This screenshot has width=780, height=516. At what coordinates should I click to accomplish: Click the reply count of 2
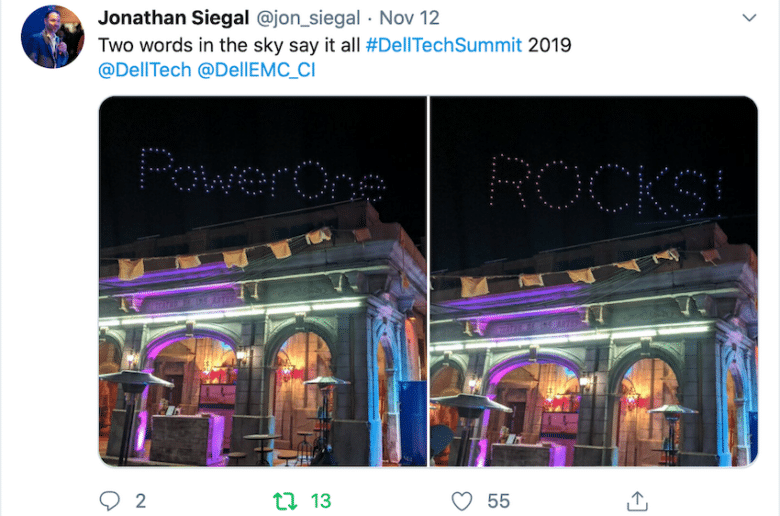click(x=141, y=501)
